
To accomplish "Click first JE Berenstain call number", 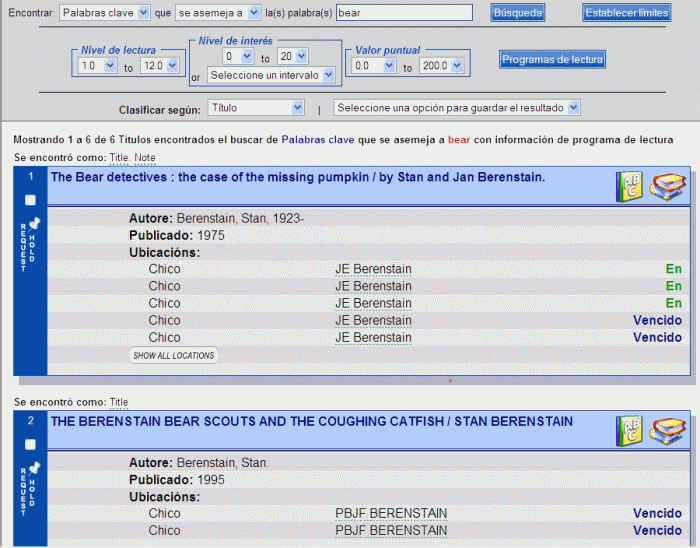I will point(373,269).
